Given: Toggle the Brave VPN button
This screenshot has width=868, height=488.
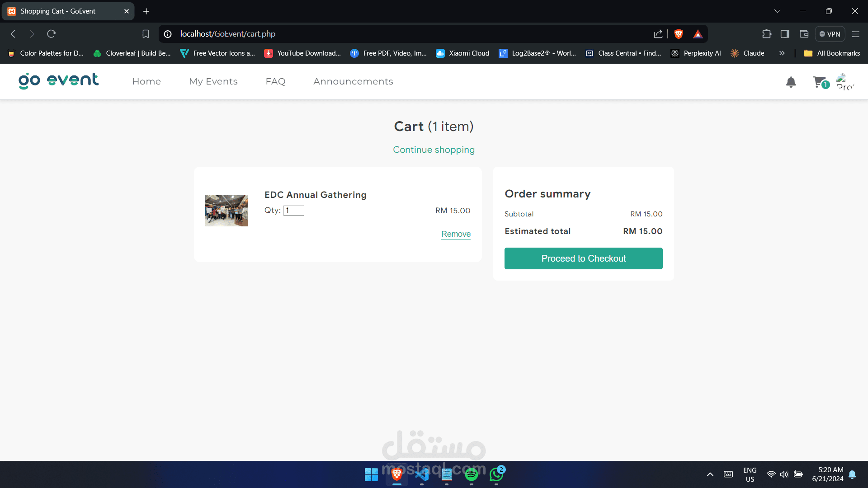Looking at the screenshot, I should pyautogui.click(x=830, y=34).
